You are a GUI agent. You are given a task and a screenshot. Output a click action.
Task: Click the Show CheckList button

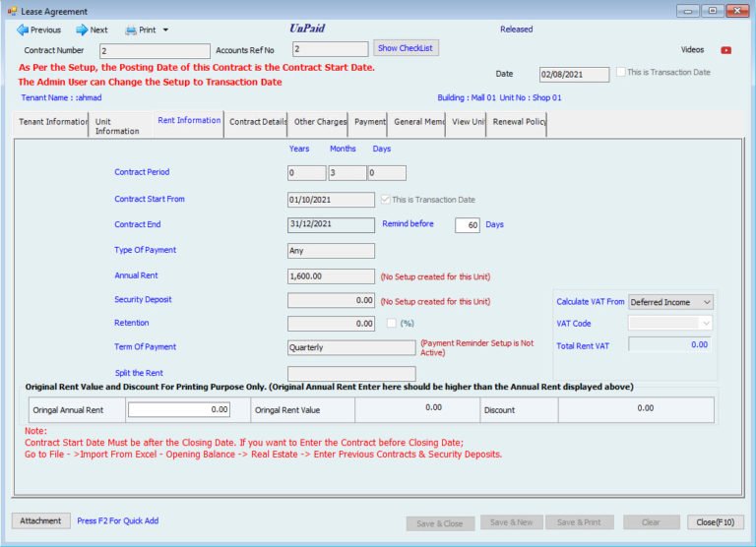click(x=406, y=48)
